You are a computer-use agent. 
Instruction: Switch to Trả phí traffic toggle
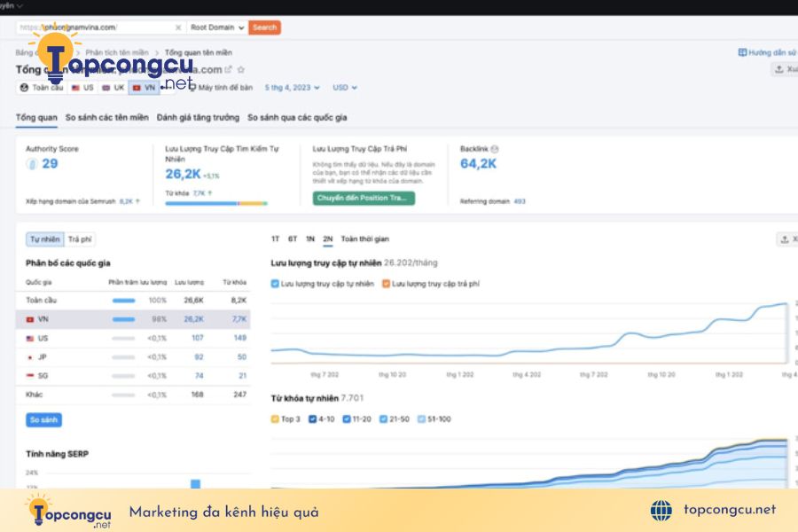point(80,239)
